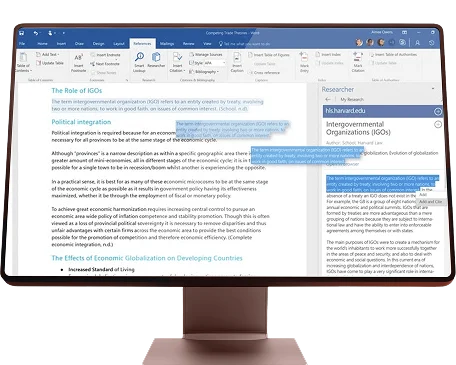Open the Design ribbon tab
This screenshot has height=365, width=456.
tap(98, 44)
